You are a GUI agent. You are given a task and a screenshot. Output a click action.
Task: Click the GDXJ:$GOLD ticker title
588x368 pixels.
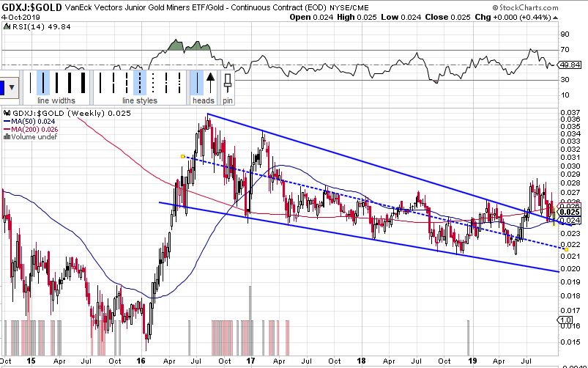coord(31,7)
